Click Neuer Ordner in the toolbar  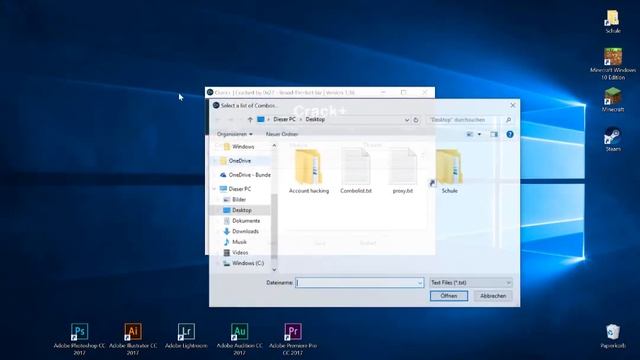coord(282,134)
